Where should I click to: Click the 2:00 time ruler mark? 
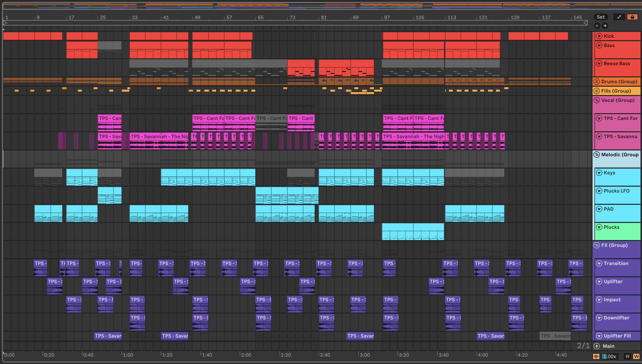coord(246,355)
